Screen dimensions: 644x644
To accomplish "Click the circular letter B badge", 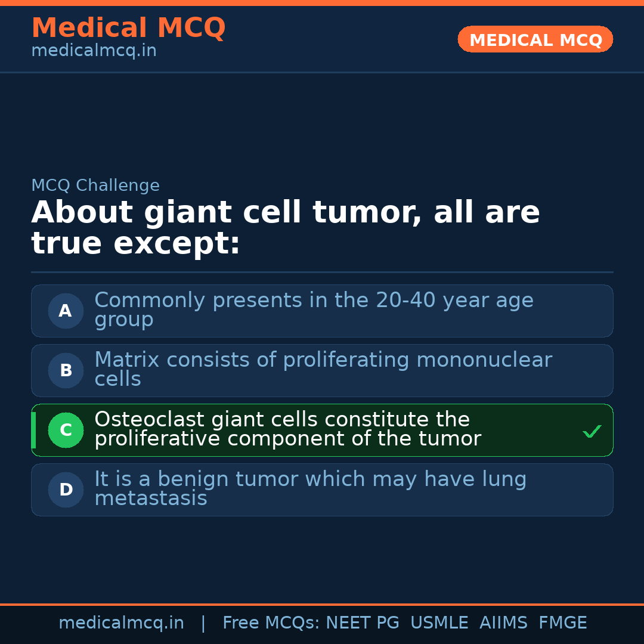I will [x=66, y=370].
